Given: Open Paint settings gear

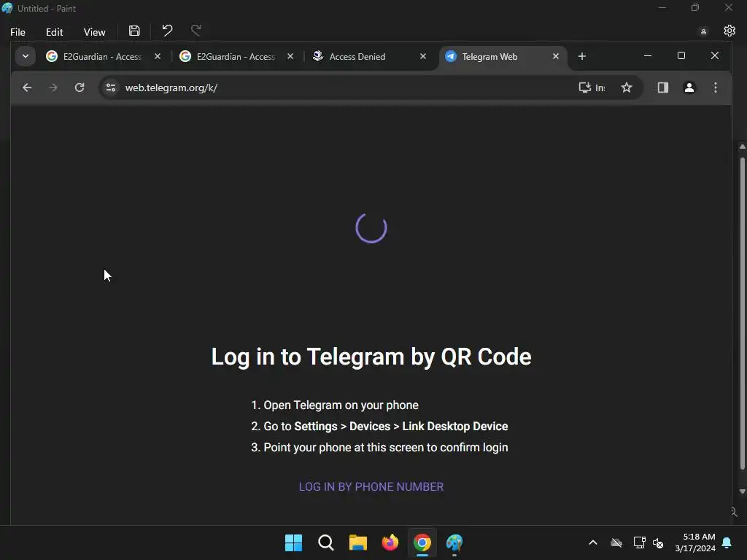Looking at the screenshot, I should (729, 31).
